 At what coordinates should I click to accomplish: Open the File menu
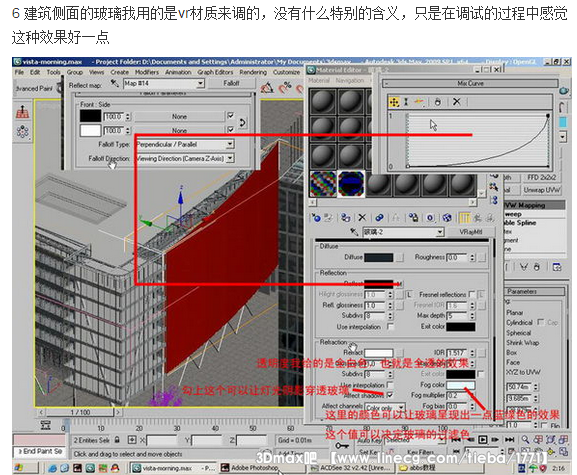19,72
